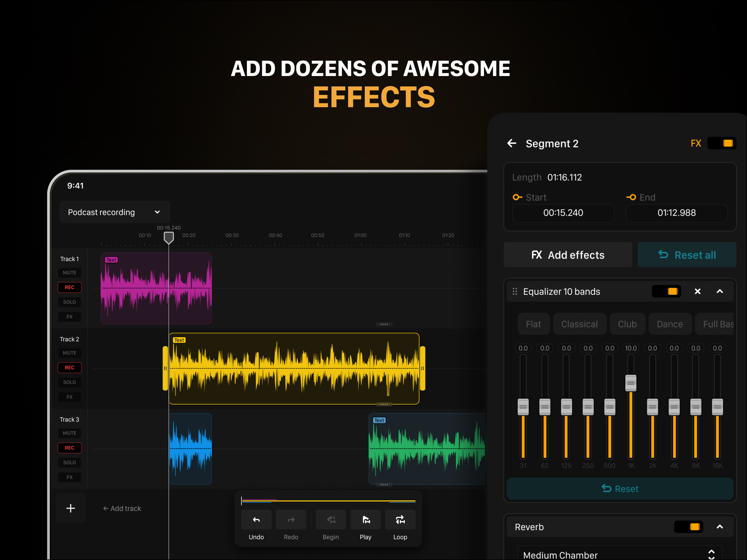The width and height of the screenshot is (747, 560).
Task: Open the Podcast recording dropdown
Action: (x=115, y=212)
